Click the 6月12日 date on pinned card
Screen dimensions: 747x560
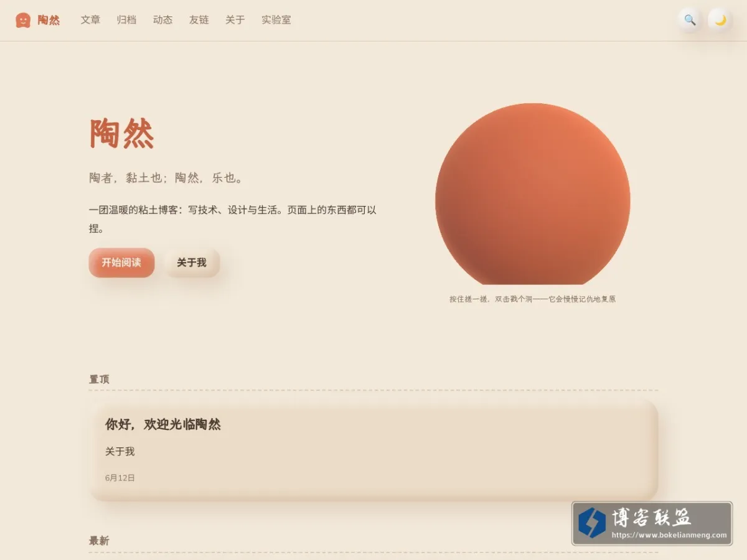tap(120, 478)
